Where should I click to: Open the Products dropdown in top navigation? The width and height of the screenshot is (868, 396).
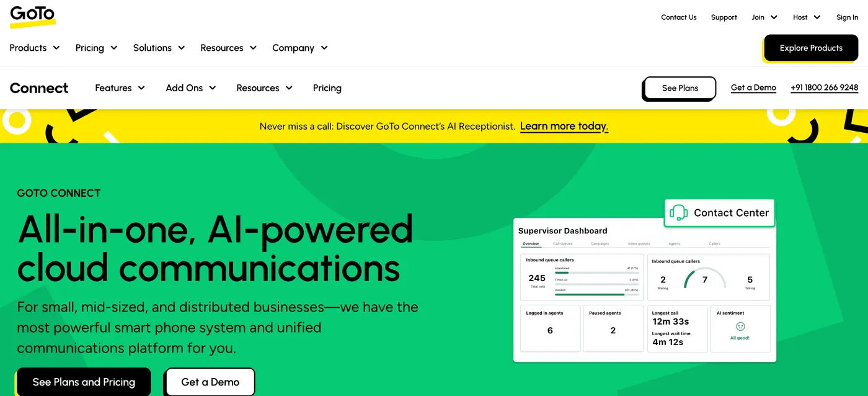point(35,48)
